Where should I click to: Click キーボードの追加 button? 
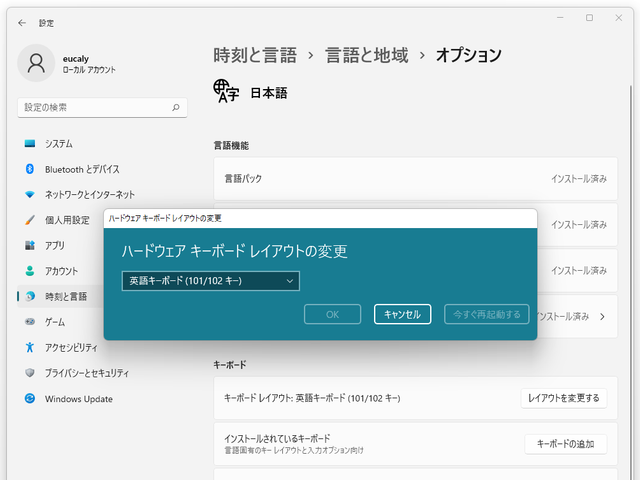coord(566,444)
